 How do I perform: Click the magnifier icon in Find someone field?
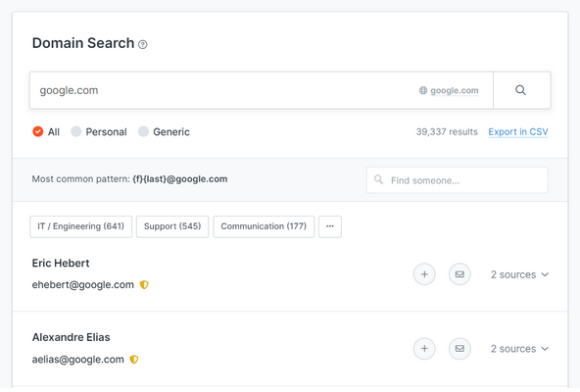(x=378, y=180)
